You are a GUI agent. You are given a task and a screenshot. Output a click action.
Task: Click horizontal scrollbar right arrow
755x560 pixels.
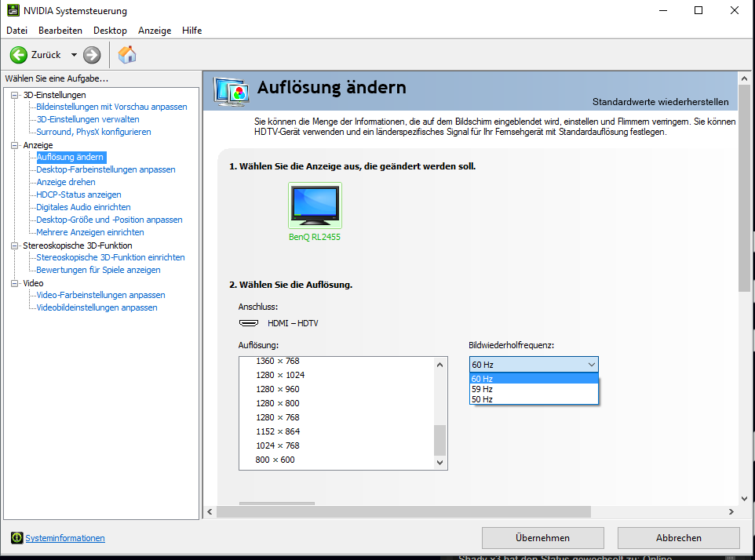click(731, 512)
